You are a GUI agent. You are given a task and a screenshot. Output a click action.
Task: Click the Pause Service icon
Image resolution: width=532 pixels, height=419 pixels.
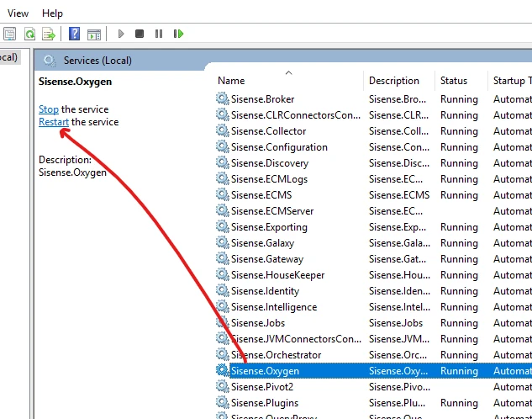pyautogui.click(x=159, y=34)
